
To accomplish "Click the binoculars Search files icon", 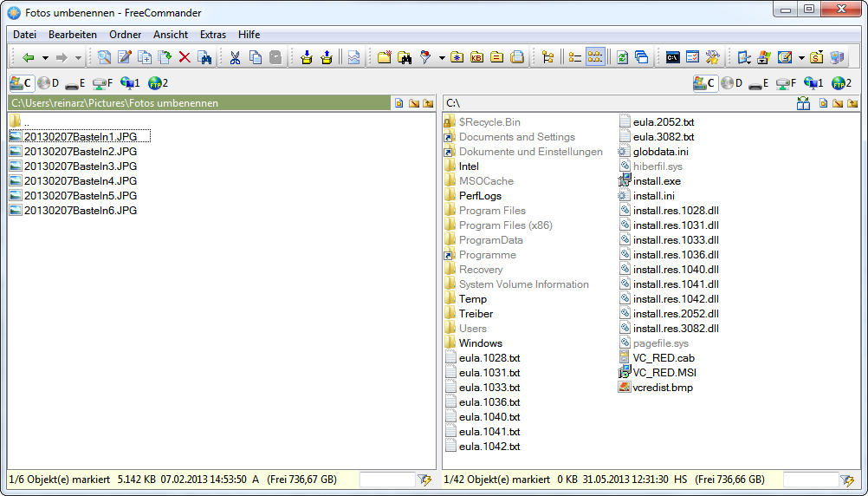I will point(405,58).
